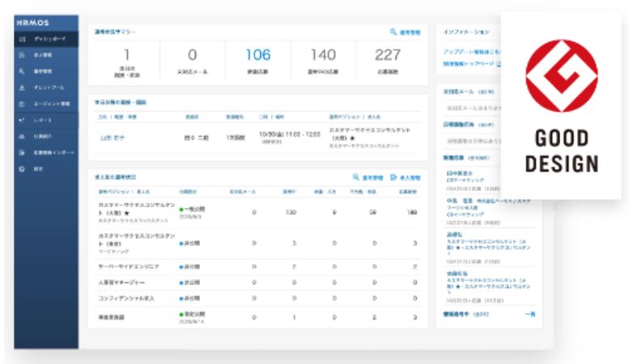Click the document icon beside 求人管理 in sidebar
The width and height of the screenshot is (629, 364).
pos(22,55)
